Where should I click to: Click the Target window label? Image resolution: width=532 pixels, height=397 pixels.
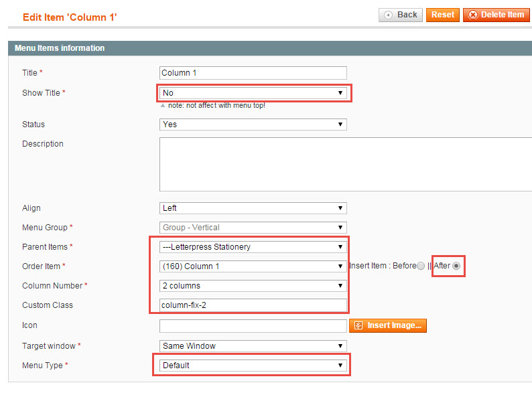pyautogui.click(x=49, y=346)
